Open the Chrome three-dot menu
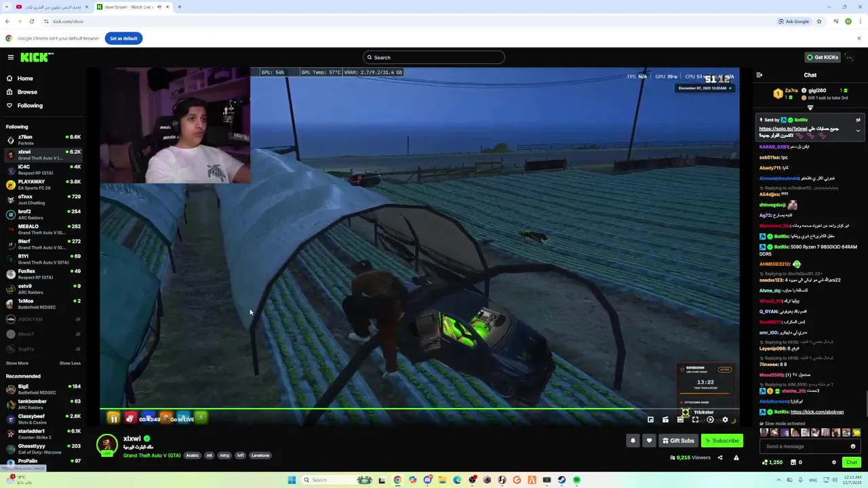This screenshot has width=868, height=488. 860,21
